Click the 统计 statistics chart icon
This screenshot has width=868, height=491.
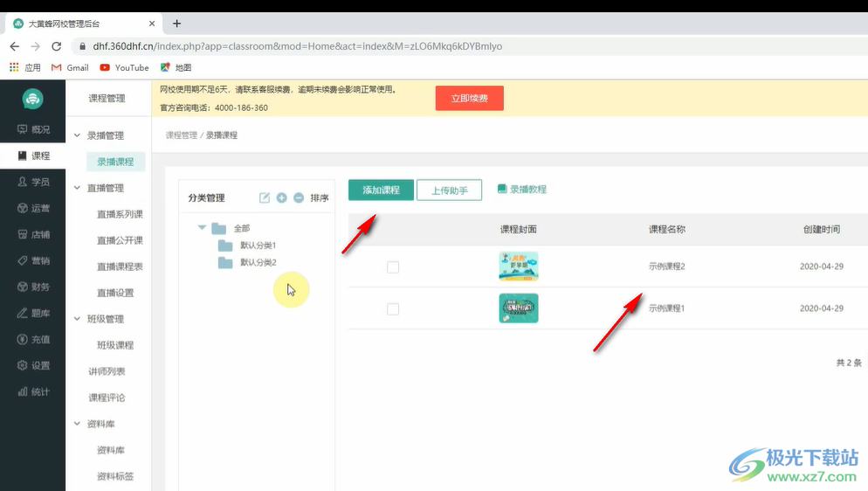22,392
